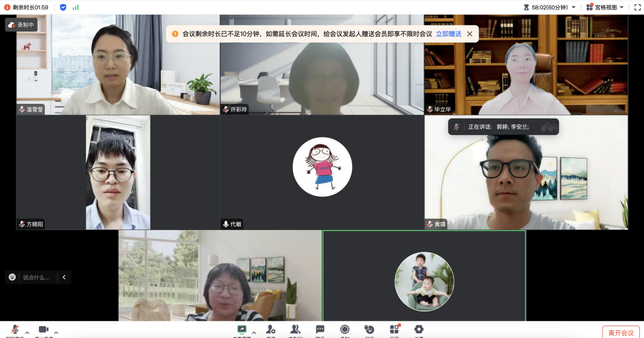Select the 代敏 cartoon avatar tile

click(322, 167)
